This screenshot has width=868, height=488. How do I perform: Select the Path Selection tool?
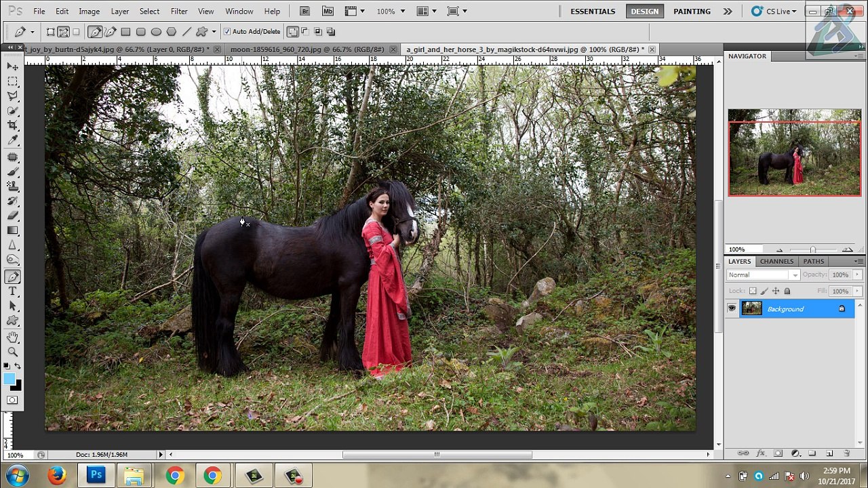12,306
